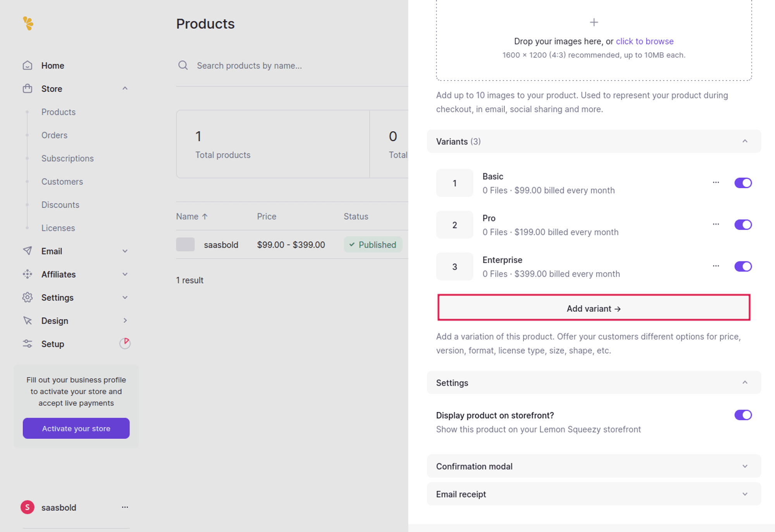Click the Lemon Squeezy logo icon

28,24
